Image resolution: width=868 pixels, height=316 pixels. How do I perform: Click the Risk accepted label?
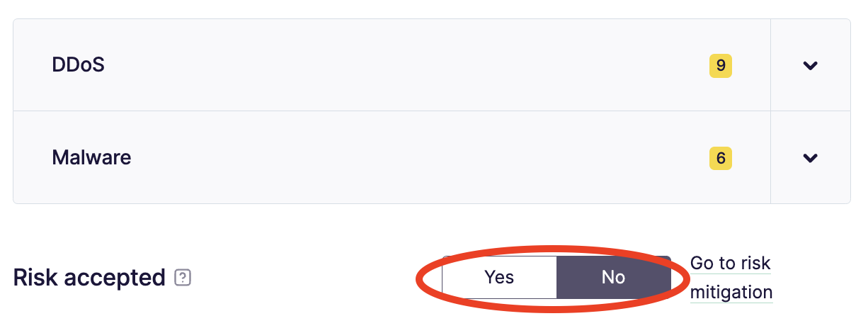89,278
